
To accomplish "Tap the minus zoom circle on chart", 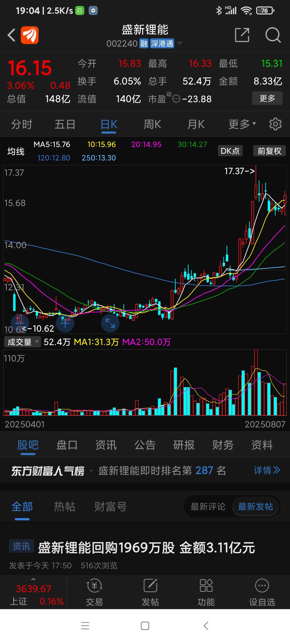I will [20, 323].
